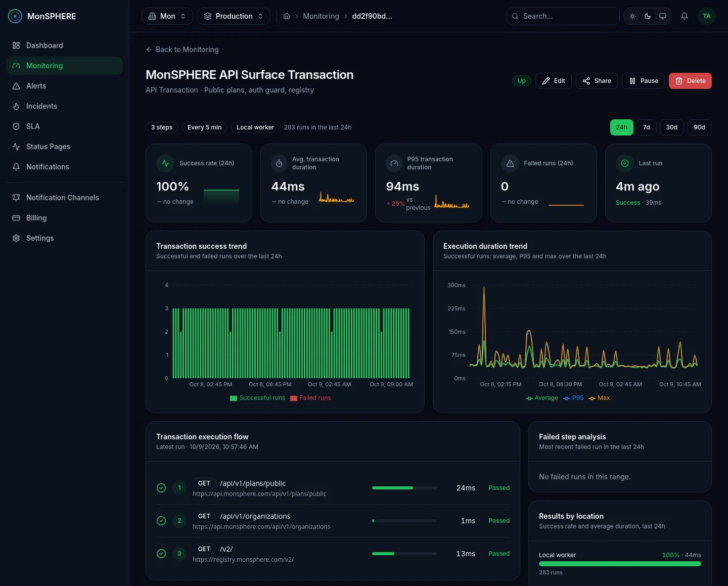
Task: Open Status Pages in the sidebar
Action: [x=64, y=147]
